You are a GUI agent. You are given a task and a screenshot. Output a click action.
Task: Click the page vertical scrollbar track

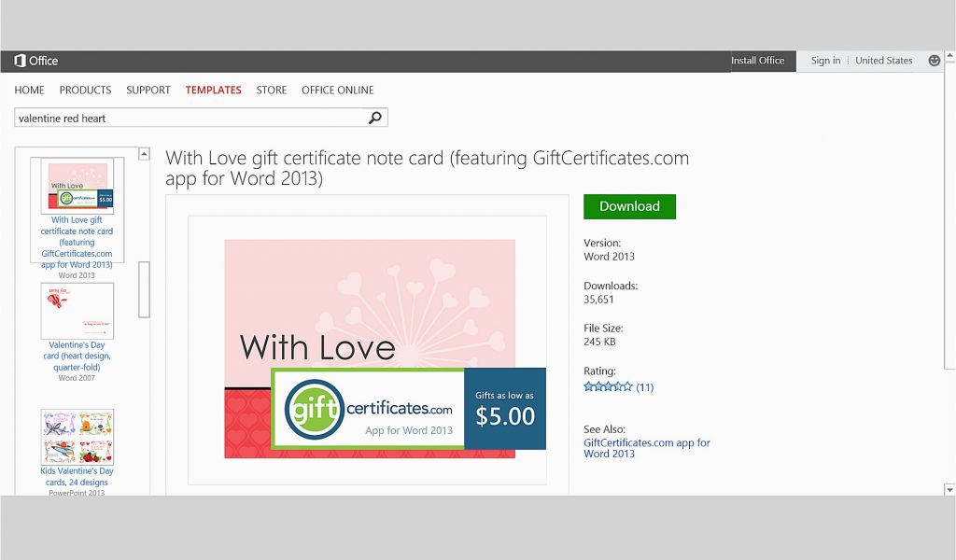(949, 273)
